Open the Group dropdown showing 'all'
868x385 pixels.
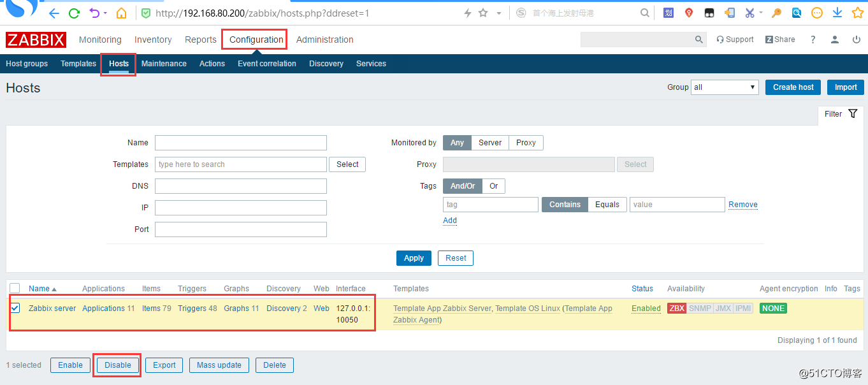click(x=724, y=87)
